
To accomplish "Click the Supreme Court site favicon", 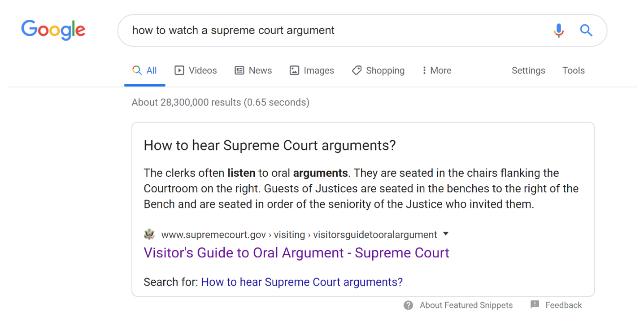I will (149, 234).
